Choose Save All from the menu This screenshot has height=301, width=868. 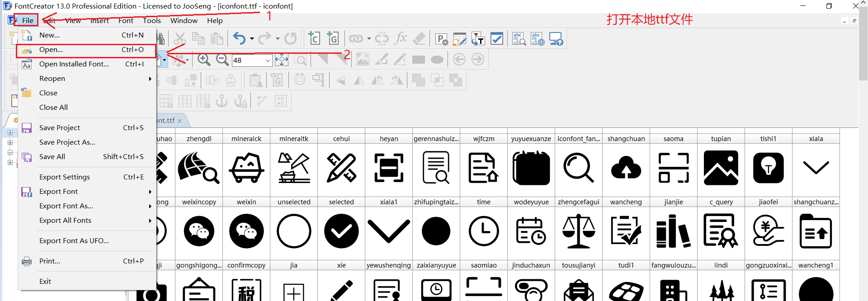click(87, 157)
